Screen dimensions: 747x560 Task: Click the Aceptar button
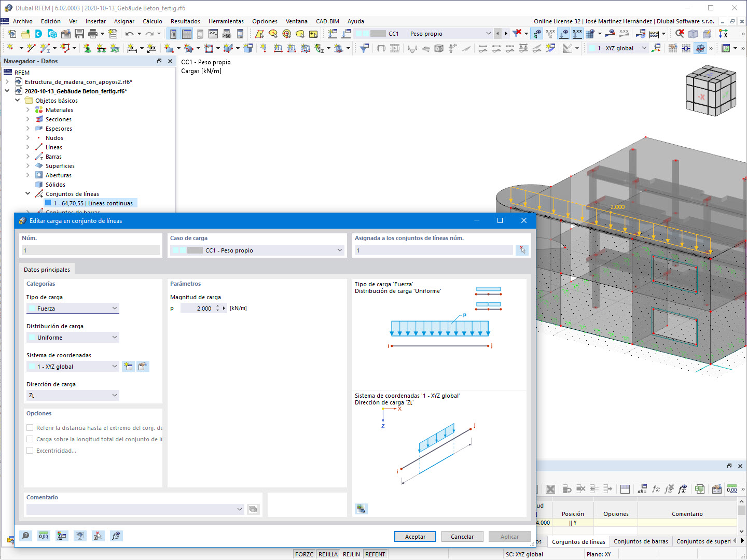tap(415, 537)
